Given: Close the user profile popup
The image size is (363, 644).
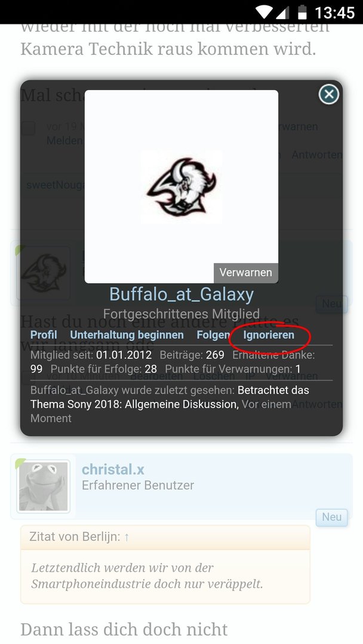Looking at the screenshot, I should pos(329,94).
